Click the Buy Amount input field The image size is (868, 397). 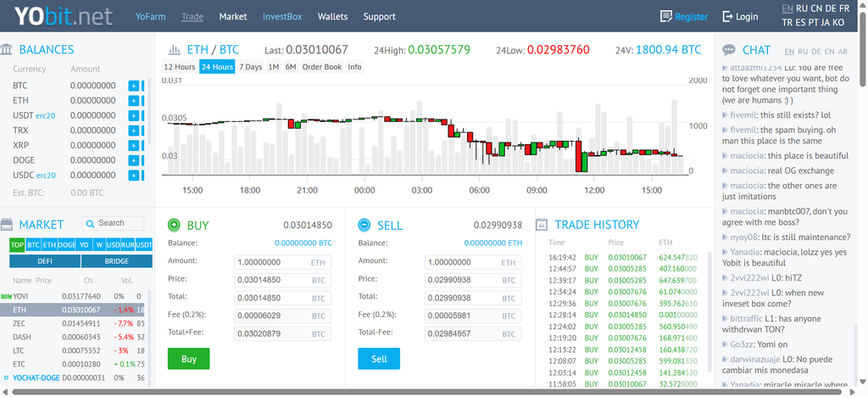(x=283, y=262)
